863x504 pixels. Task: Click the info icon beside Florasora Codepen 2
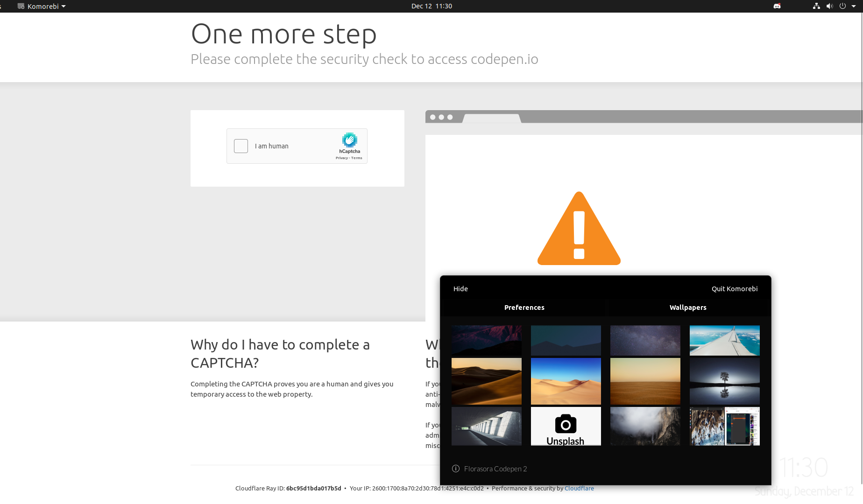[456, 469]
